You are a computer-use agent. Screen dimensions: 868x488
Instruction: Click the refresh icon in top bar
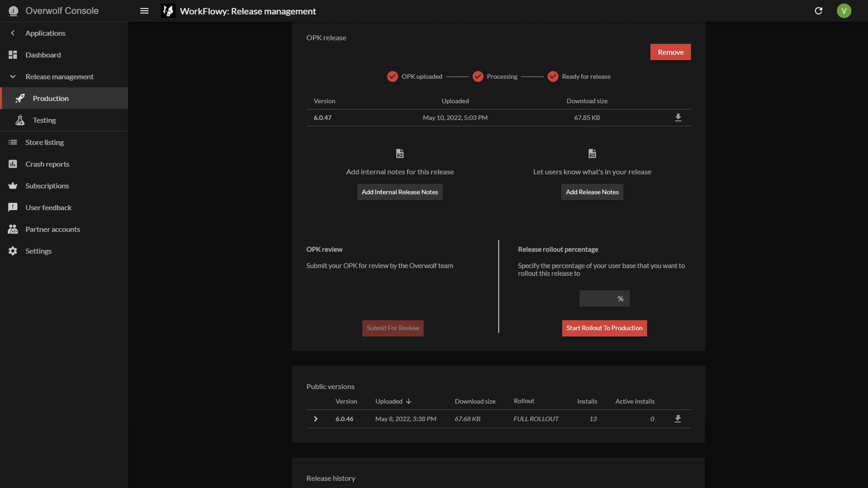coord(818,11)
